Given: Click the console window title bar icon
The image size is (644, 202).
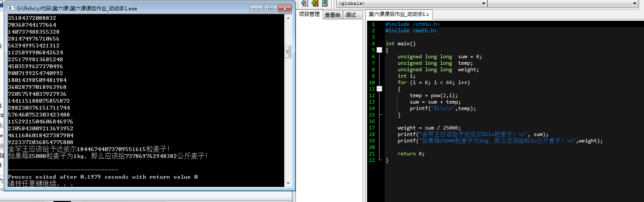Looking at the screenshot, I should pos(11,8).
